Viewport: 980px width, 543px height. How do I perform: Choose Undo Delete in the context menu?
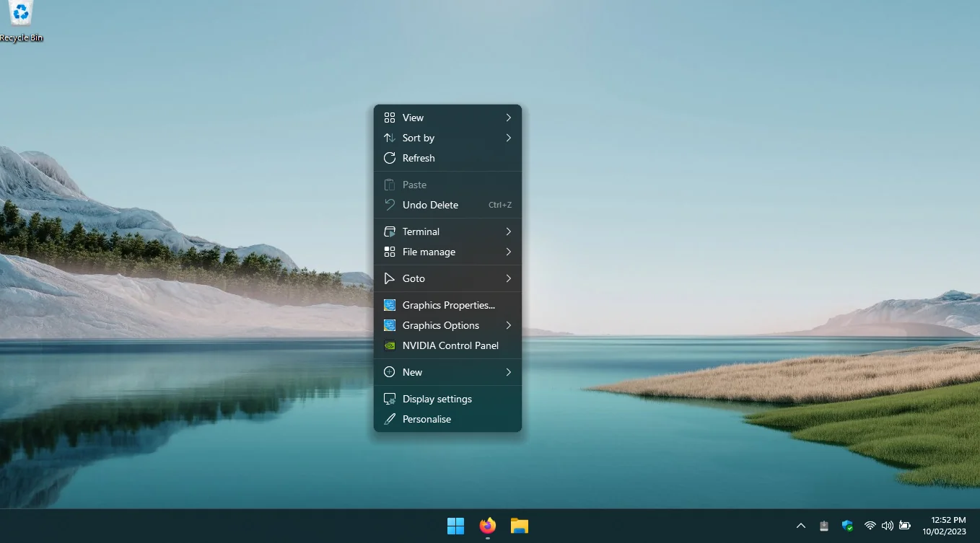point(447,205)
